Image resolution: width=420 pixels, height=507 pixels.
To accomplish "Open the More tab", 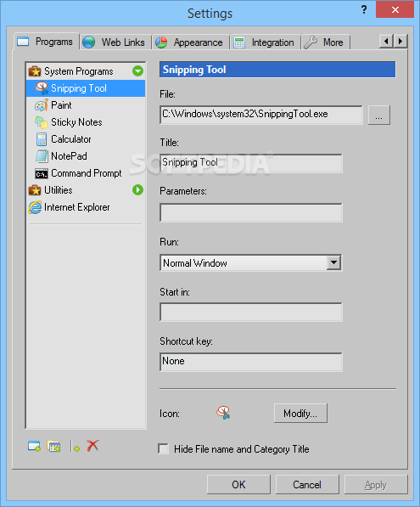I will tap(325, 42).
